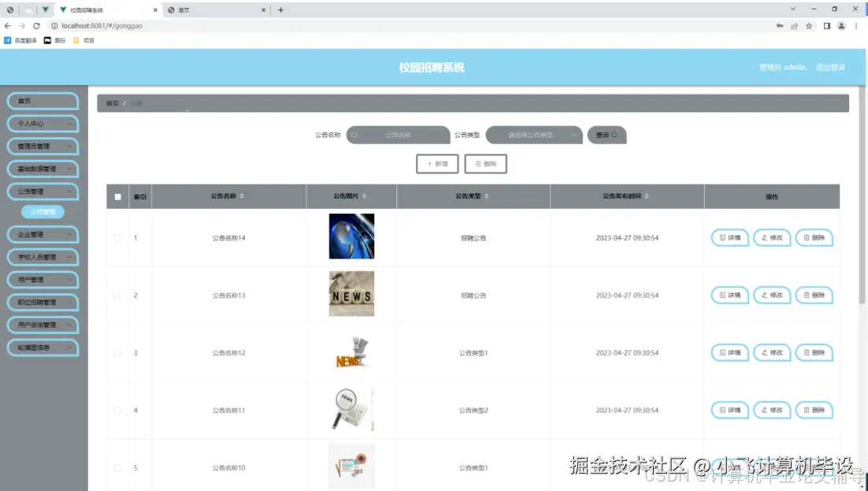This screenshot has height=491, width=868.
Task: Open the 百度翻译 bookmark
Action: 20,40
